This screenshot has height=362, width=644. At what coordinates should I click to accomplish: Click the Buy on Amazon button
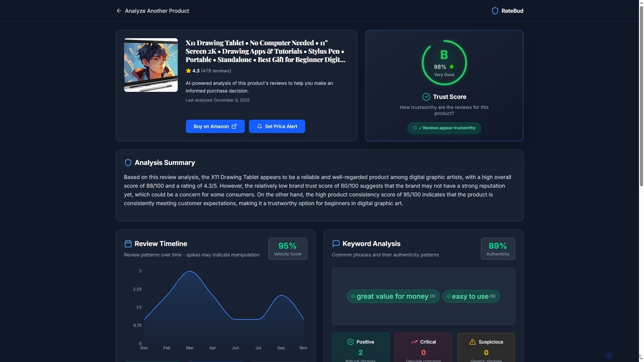[x=215, y=126]
